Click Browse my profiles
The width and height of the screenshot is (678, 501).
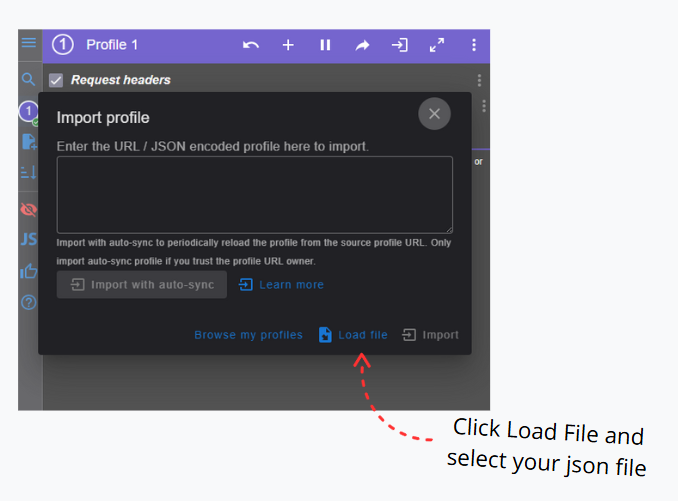click(248, 335)
